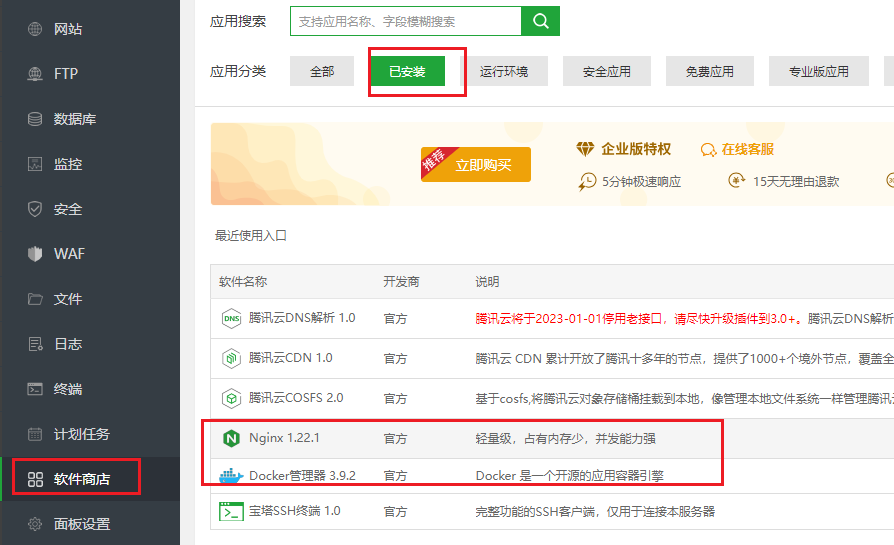Image resolution: width=894 pixels, height=545 pixels.
Task: Switch to the 安全应用 category
Action: tap(607, 71)
